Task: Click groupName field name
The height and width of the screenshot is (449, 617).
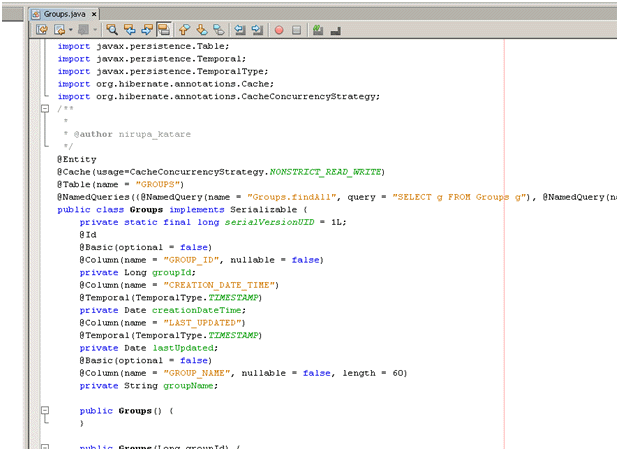Action: (x=188, y=386)
